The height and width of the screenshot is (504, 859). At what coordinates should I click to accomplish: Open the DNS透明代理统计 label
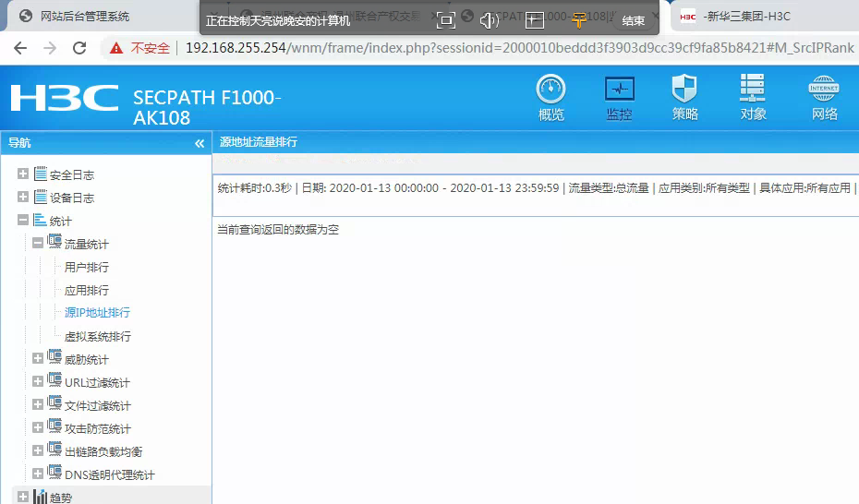pyautogui.click(x=110, y=474)
